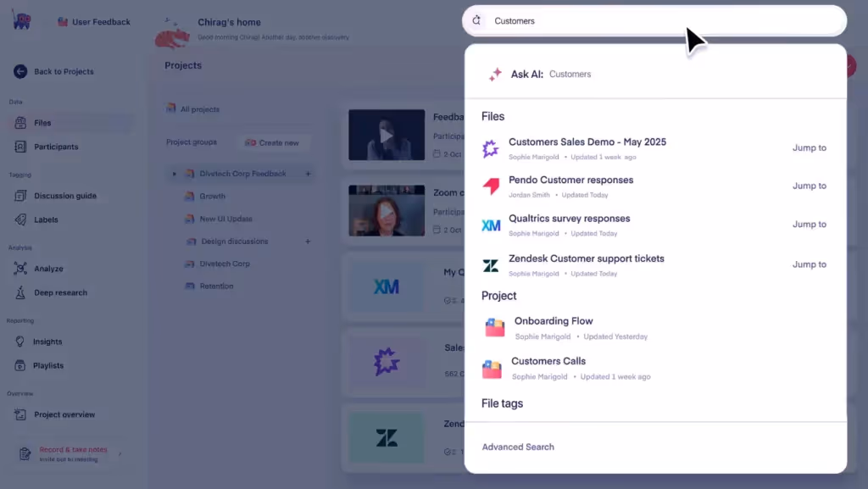Click the Ask AI sparkle icon

coord(496,74)
